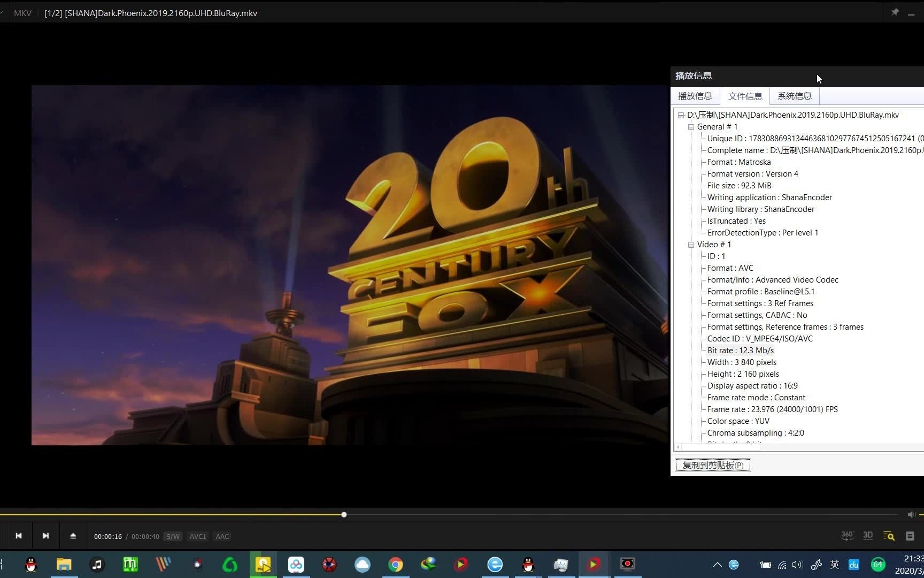Open the blue cloud app taskbar icon
924x578 pixels.
(363, 565)
